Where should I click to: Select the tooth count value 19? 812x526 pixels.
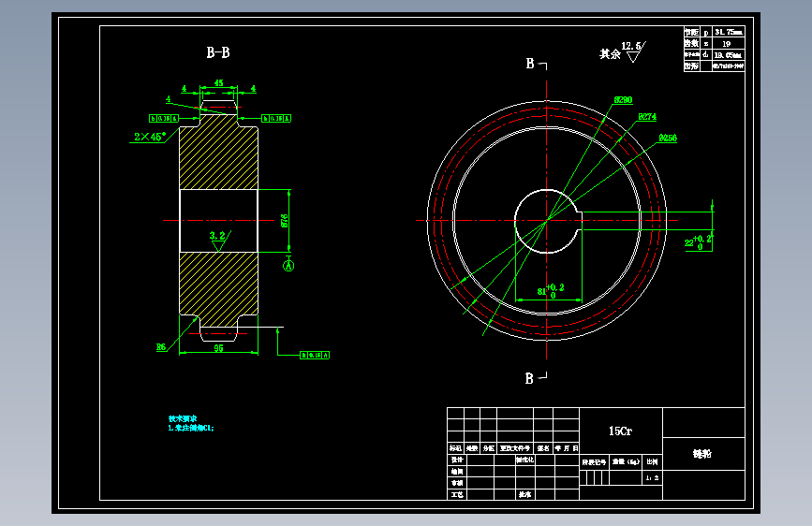point(729,44)
